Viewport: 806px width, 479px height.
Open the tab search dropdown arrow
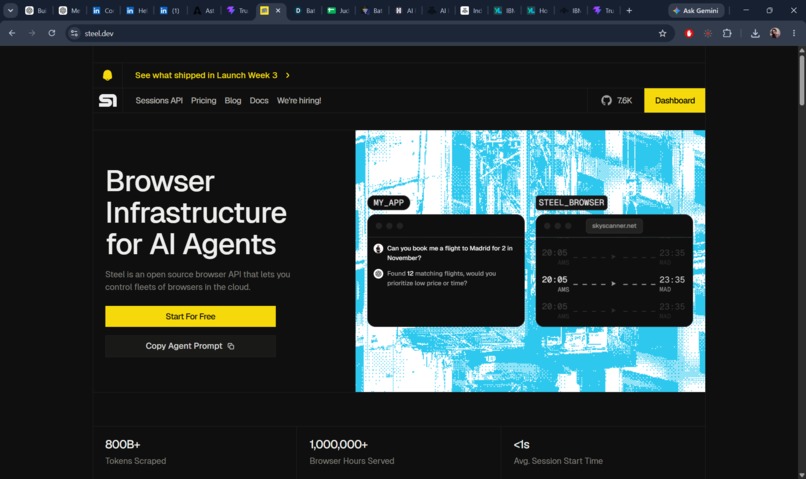click(x=10, y=10)
